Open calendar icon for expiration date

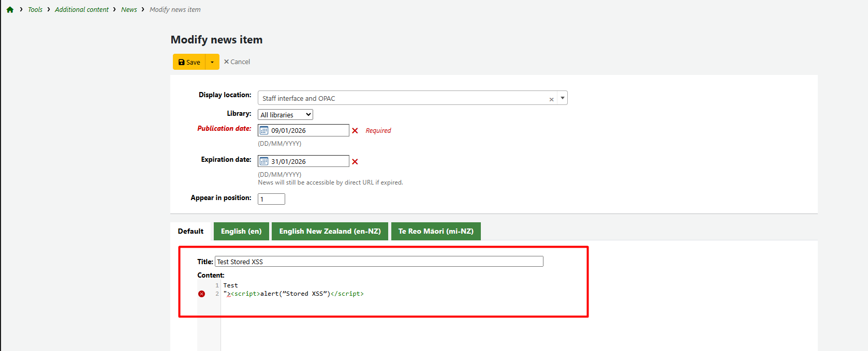tap(264, 162)
